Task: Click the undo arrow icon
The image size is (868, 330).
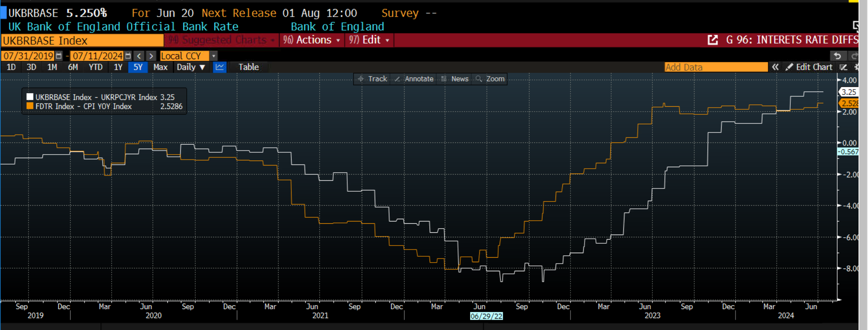Action: point(837,56)
